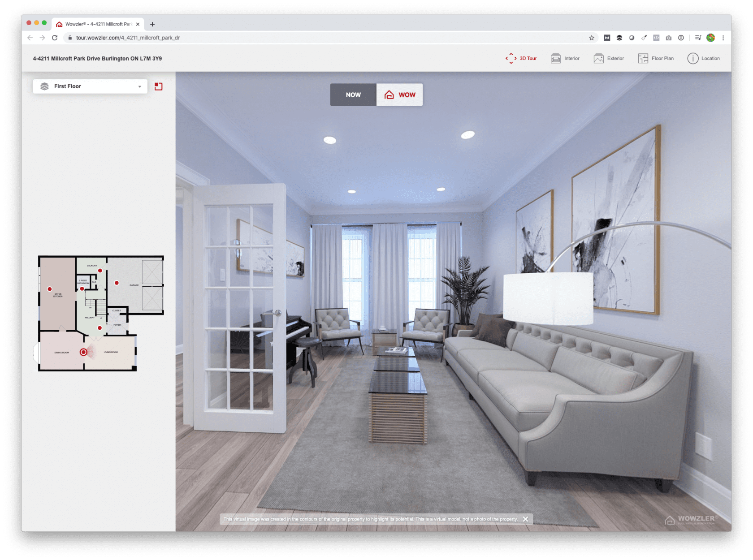Screen dimensions: 753x560
Task: Select the 3D Tour navigation icon
Action: [511, 58]
